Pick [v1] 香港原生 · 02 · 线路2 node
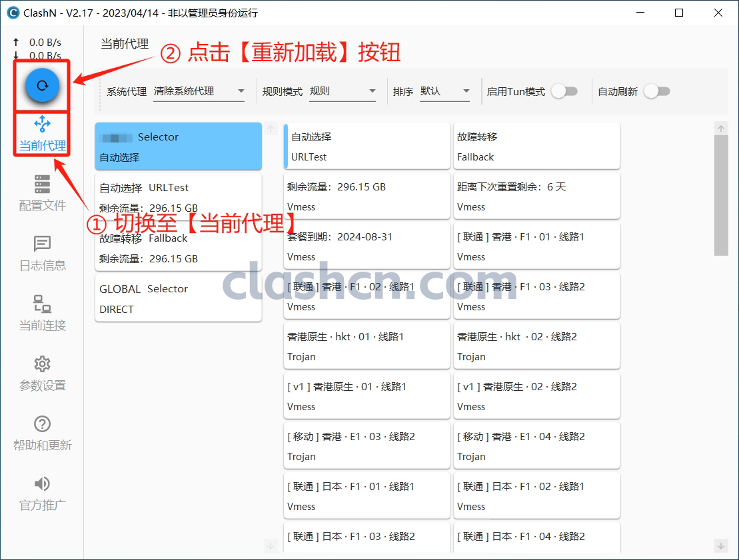The height and width of the screenshot is (560, 739). coord(537,396)
